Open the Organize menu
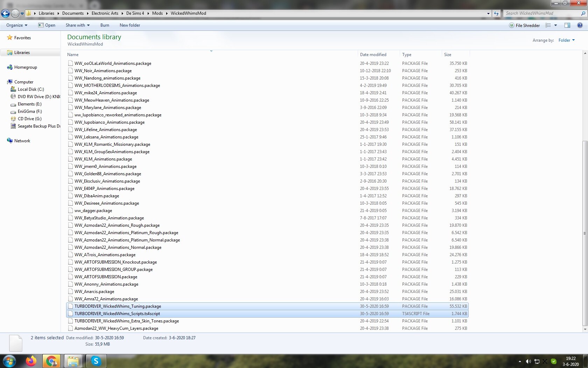 [x=17, y=25]
